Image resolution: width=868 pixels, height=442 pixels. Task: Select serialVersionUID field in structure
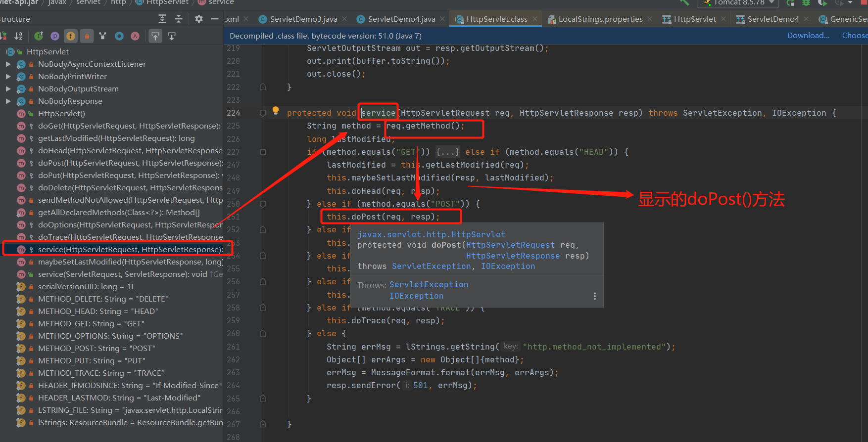tap(86, 286)
